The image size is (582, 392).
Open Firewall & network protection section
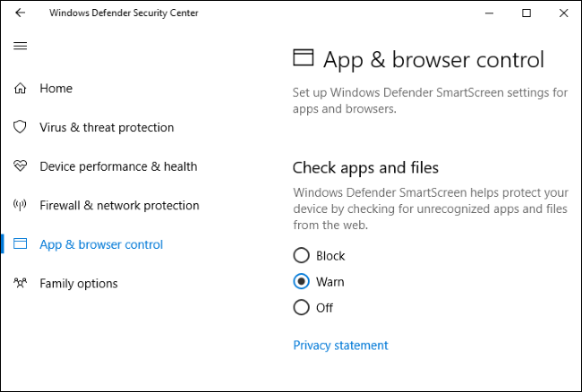[119, 206]
